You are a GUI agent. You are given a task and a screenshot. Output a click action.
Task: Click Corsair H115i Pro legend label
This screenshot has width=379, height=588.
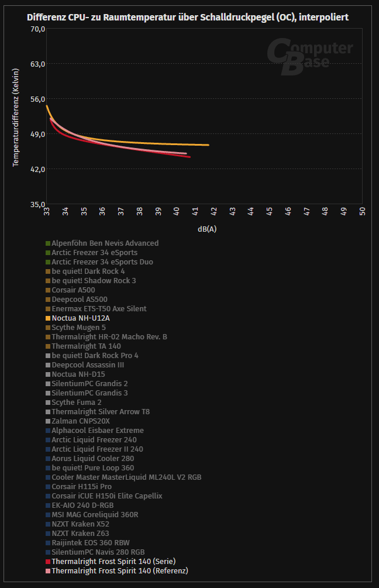click(x=82, y=487)
